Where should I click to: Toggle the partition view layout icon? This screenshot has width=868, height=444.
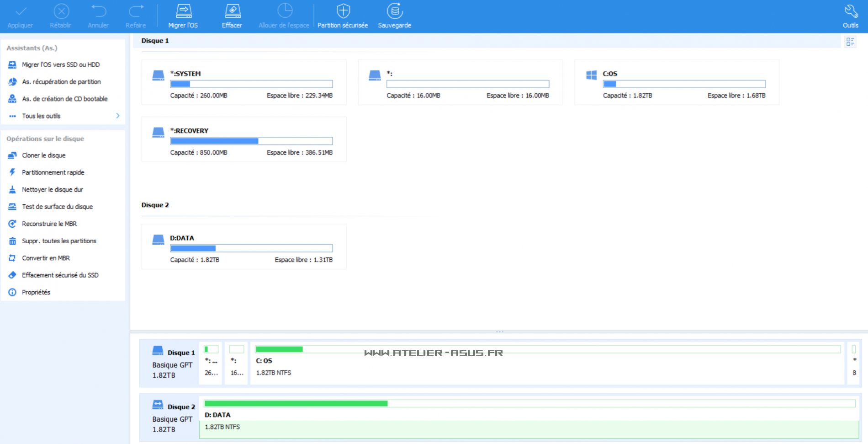point(850,42)
